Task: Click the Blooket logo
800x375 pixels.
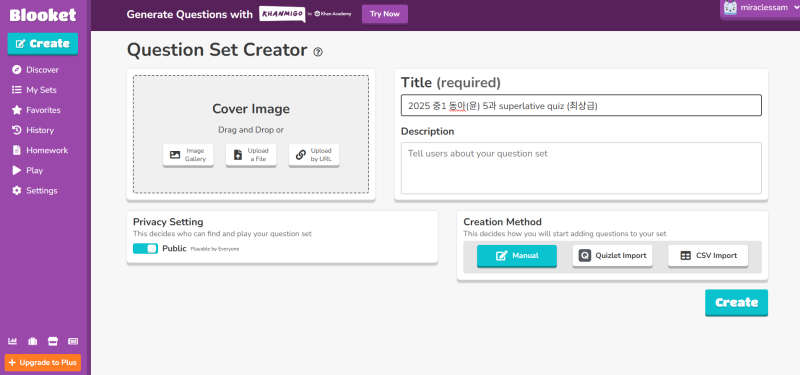Action: point(43,15)
